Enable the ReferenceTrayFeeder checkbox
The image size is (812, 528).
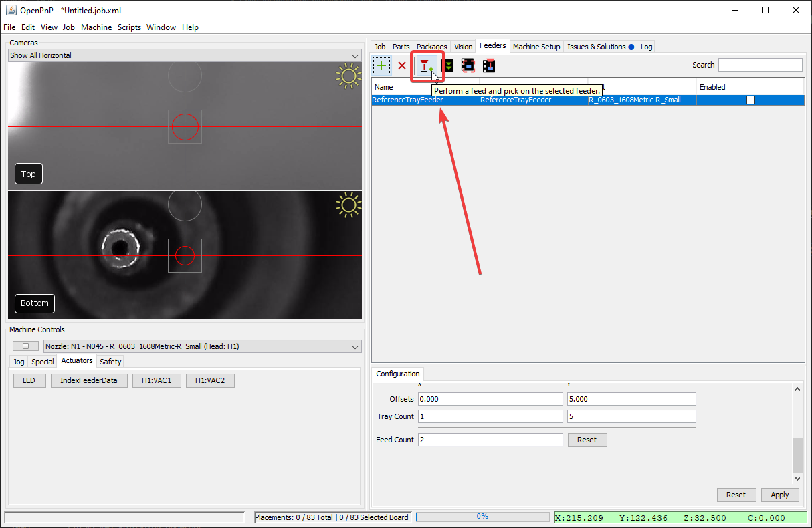point(750,100)
